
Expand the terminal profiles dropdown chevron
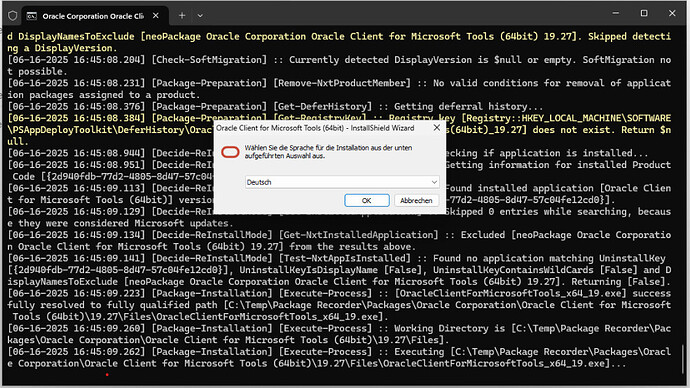click(200, 16)
